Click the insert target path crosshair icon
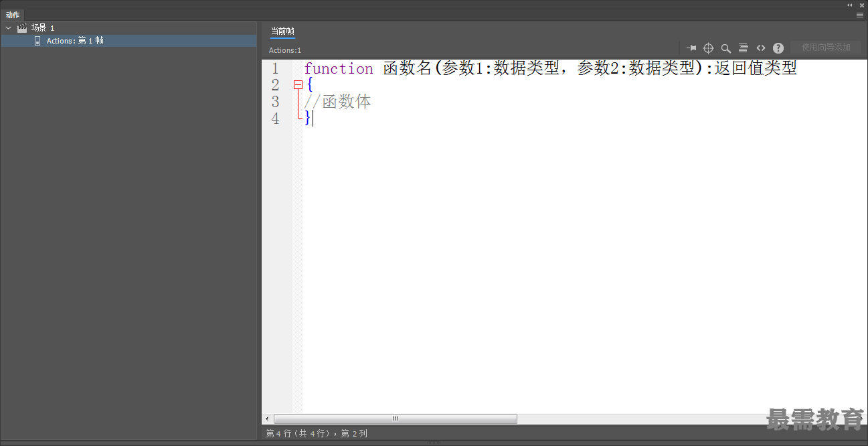 [x=709, y=48]
